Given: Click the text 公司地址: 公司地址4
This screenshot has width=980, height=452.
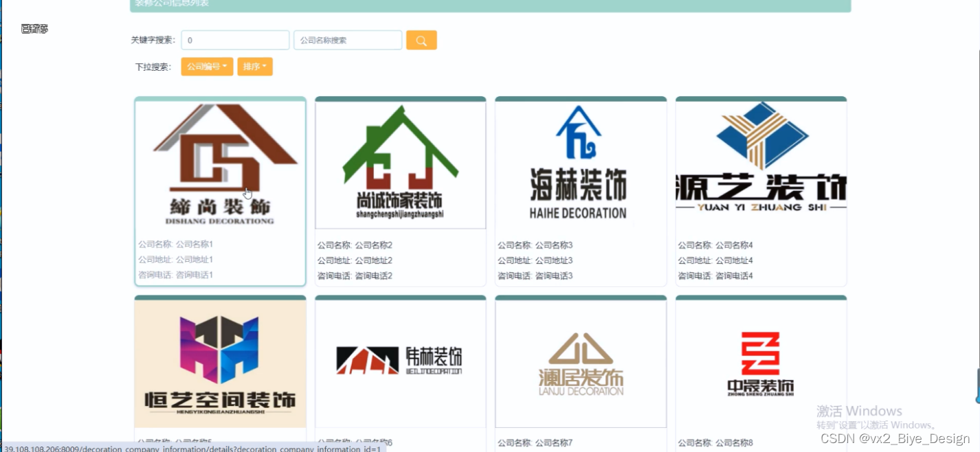Looking at the screenshot, I should tap(715, 260).
